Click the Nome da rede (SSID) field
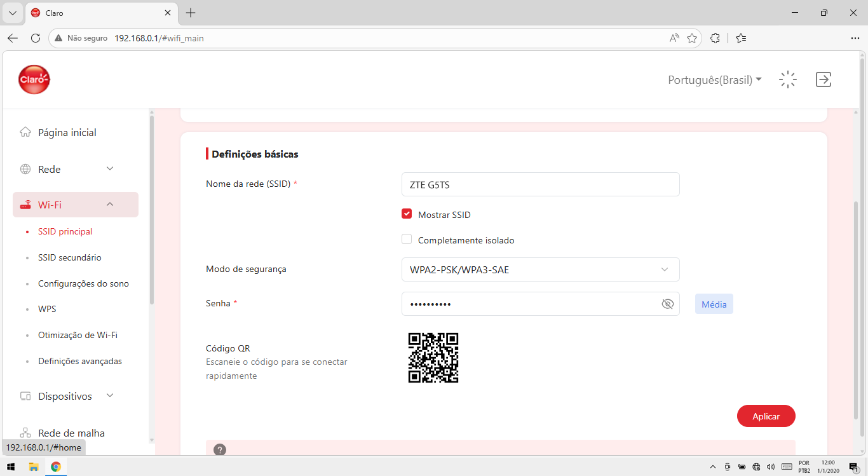 coord(541,185)
